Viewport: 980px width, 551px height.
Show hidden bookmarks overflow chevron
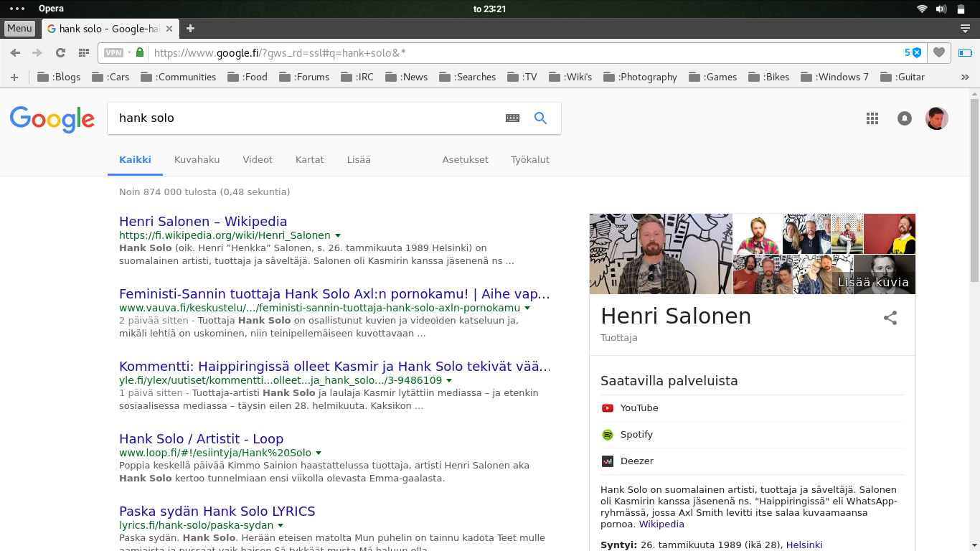point(965,77)
